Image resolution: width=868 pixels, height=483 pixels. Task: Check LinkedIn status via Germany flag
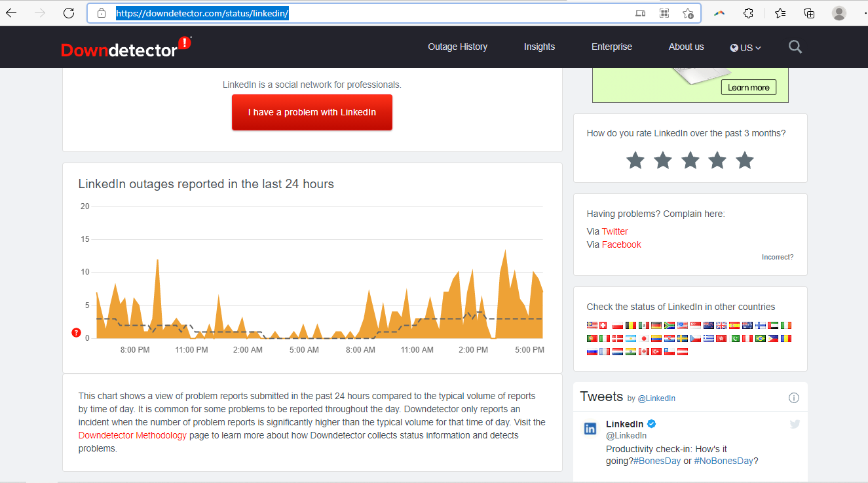click(656, 326)
